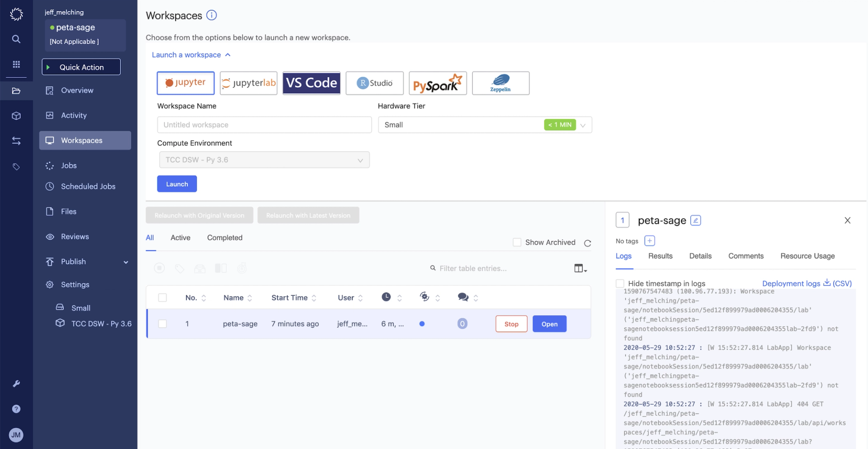This screenshot has height=449, width=868.
Task: Click the tag toolbar icon above table
Action: (179, 269)
